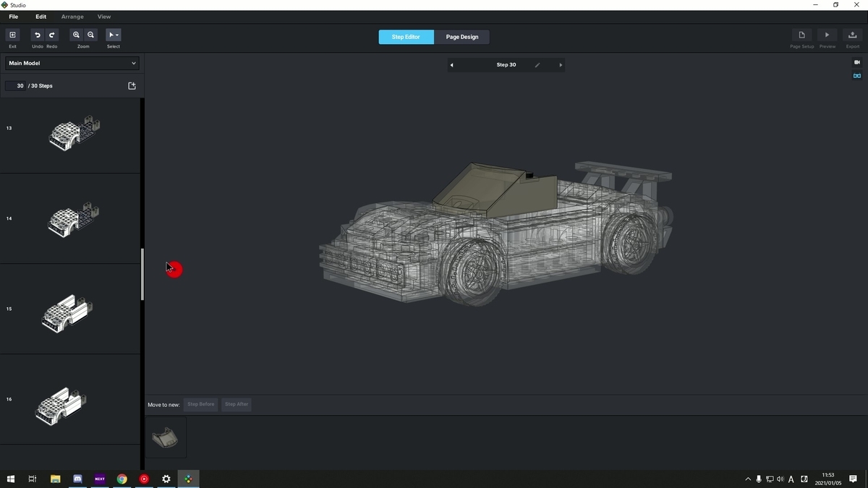This screenshot has width=868, height=488.
Task: Open Discord from the taskbar
Action: click(77, 479)
